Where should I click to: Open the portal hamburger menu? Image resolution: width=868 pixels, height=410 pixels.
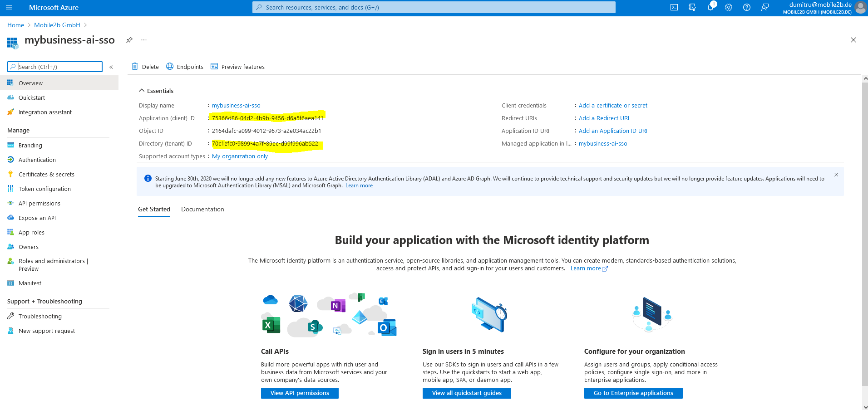9,7
